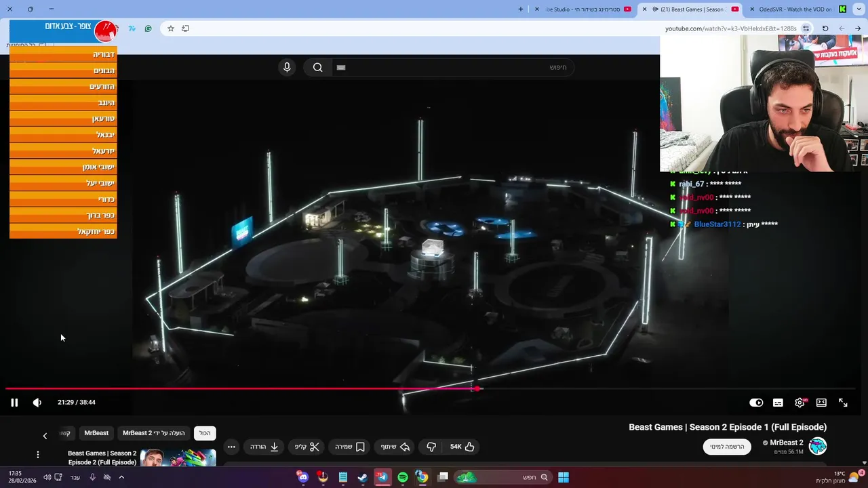
Task: Open the Grammarly extension icon
Action: 148,28
